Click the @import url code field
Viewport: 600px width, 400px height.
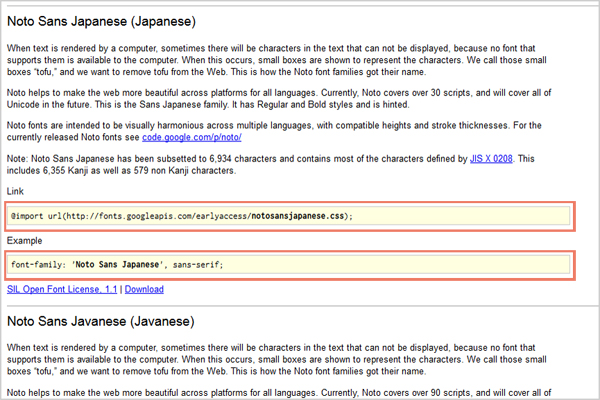tap(290, 216)
